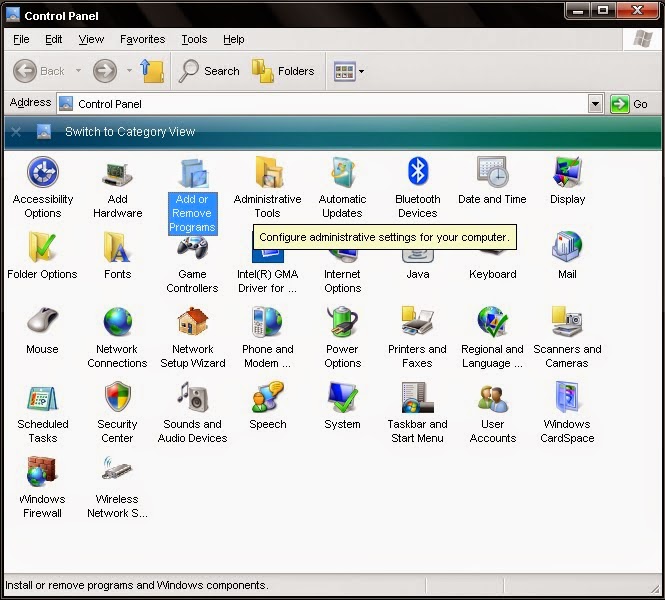Open Power Options icon
This screenshot has height=600, width=665.
[342, 322]
